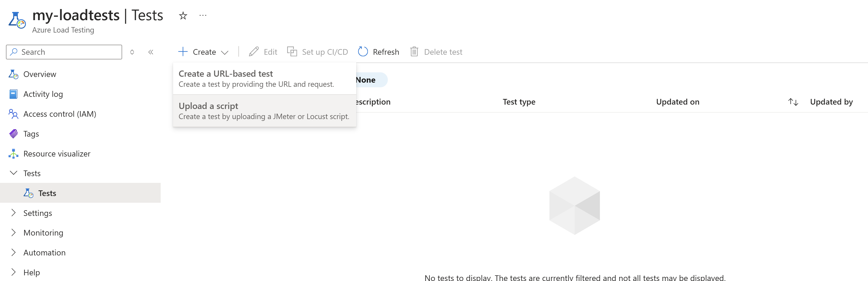868x281 pixels.
Task: Select the Set up CI/CD icon
Action: 292,51
